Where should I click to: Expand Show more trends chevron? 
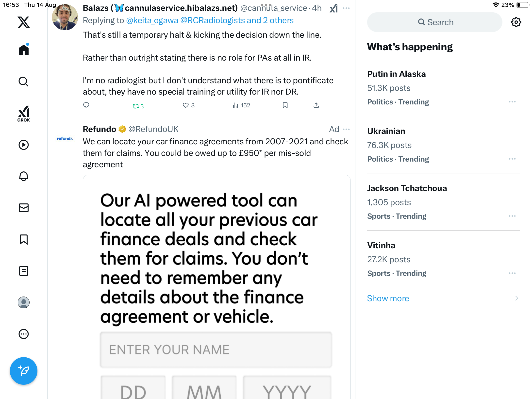pyautogui.click(x=516, y=298)
